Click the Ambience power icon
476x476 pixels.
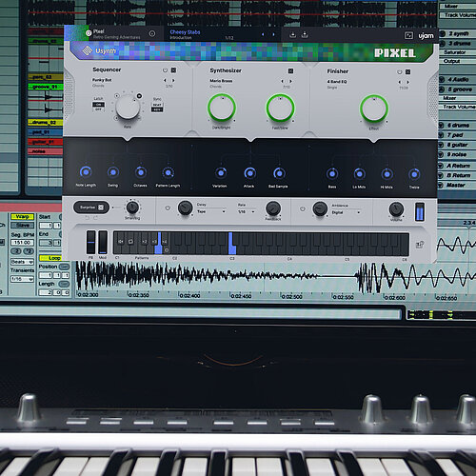pyautogui.click(x=303, y=208)
